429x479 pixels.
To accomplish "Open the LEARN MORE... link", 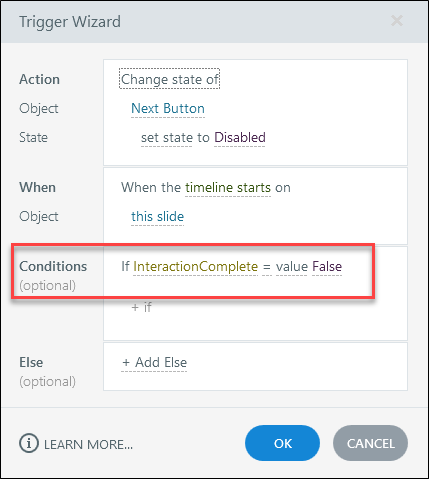I will pos(88,444).
